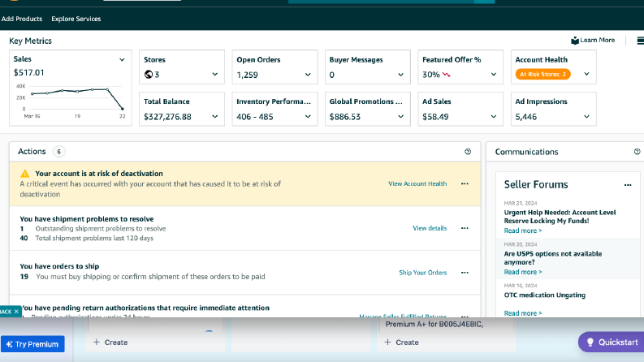Expand the Open Orders chevron
Screen dimensions: 644x362
click(x=308, y=75)
